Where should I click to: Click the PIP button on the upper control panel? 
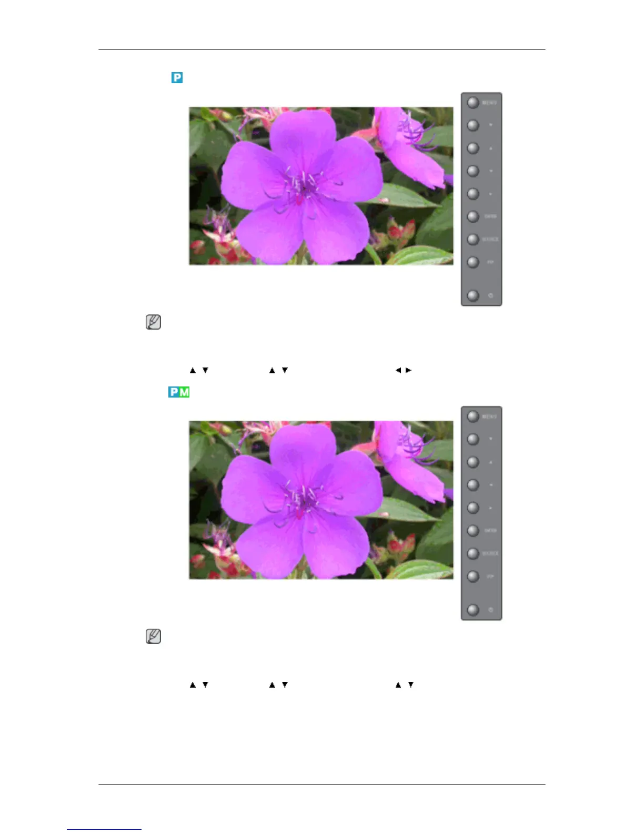473,262
